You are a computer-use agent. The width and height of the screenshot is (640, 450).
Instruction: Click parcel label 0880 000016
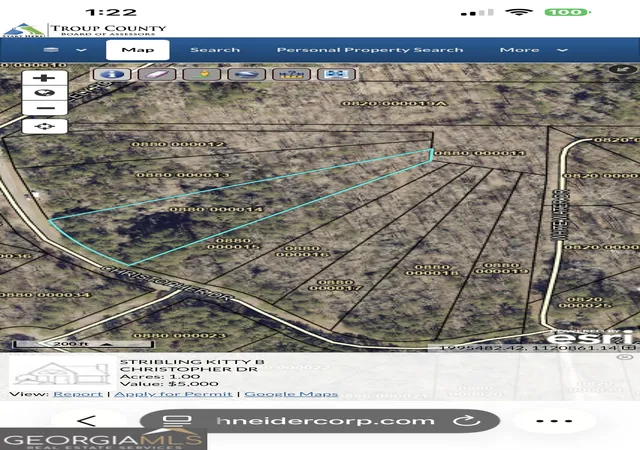[x=302, y=251]
